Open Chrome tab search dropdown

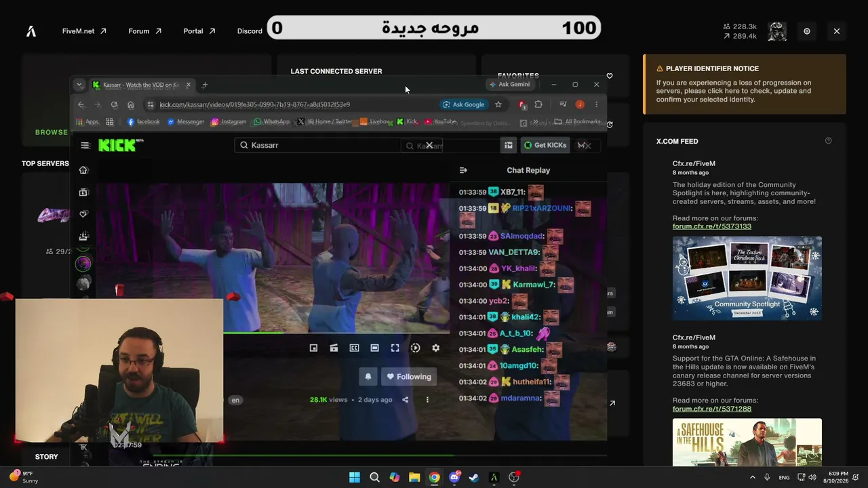tap(79, 85)
